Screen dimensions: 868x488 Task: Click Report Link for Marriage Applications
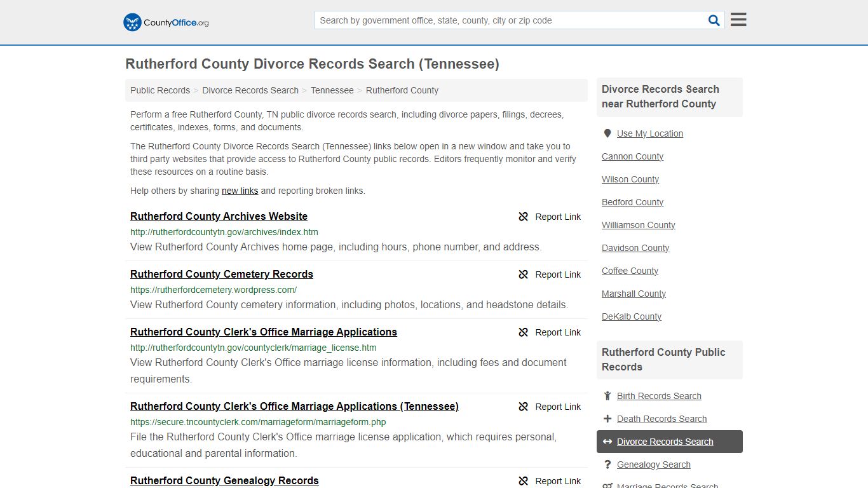558,332
